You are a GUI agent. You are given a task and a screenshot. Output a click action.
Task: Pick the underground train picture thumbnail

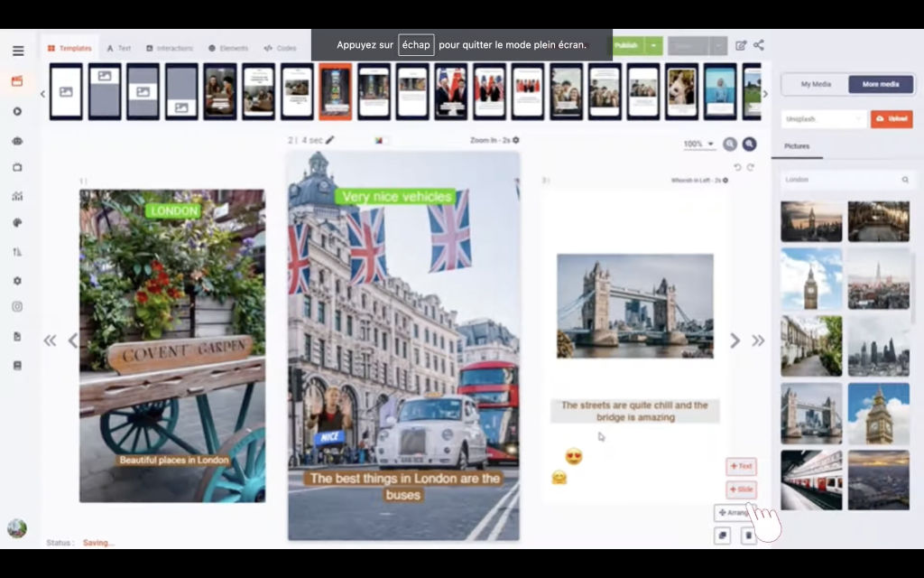[811, 480]
